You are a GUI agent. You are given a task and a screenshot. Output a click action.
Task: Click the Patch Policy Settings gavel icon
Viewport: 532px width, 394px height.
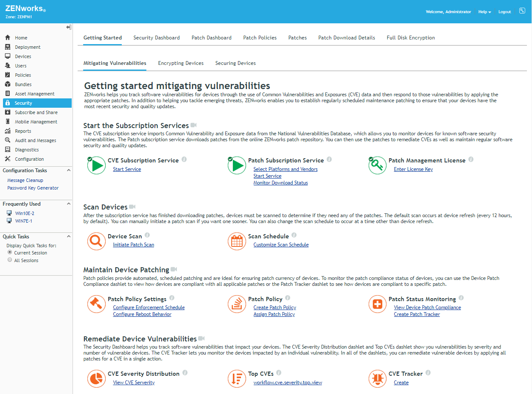pyautogui.click(x=96, y=304)
